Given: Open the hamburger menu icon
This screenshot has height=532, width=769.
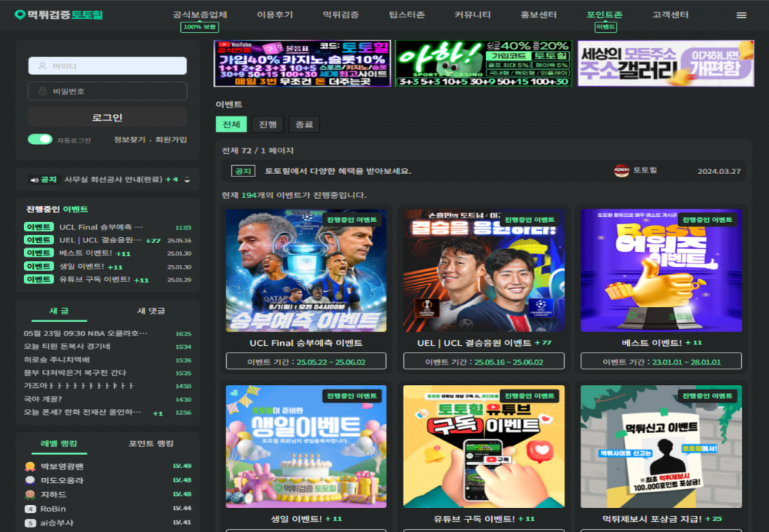Looking at the screenshot, I should pos(741,15).
